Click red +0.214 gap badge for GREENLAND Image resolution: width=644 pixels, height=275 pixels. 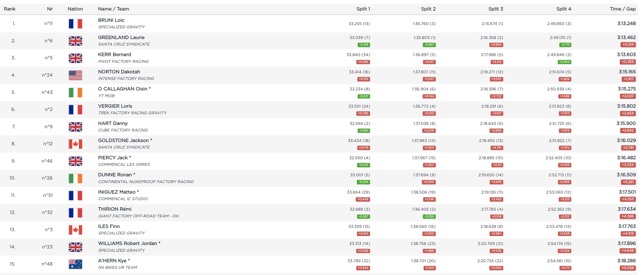point(628,44)
